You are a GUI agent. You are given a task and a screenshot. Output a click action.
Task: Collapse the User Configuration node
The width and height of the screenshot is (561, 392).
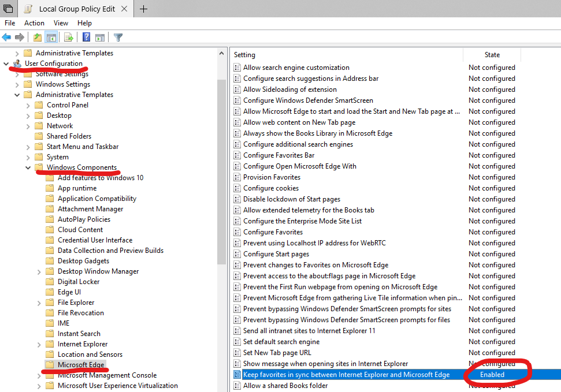point(6,64)
